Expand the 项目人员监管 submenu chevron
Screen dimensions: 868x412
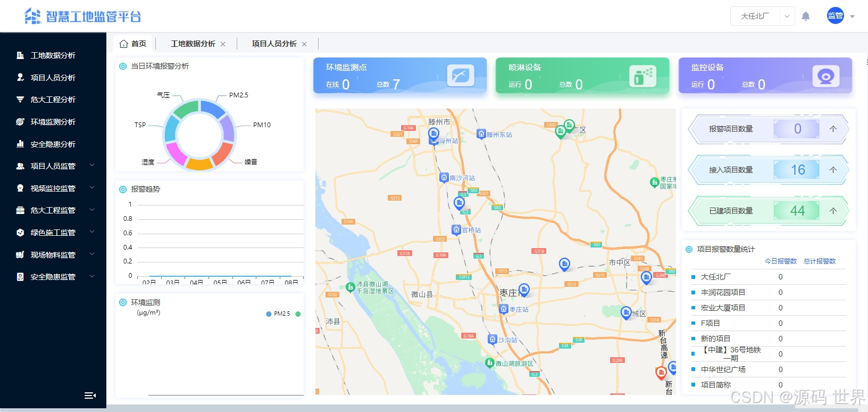92,166
